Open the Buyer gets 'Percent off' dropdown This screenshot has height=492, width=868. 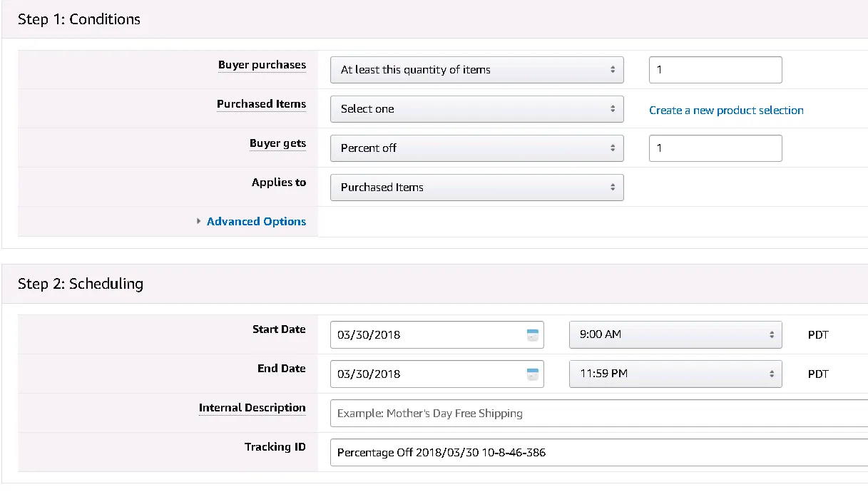[x=477, y=148]
